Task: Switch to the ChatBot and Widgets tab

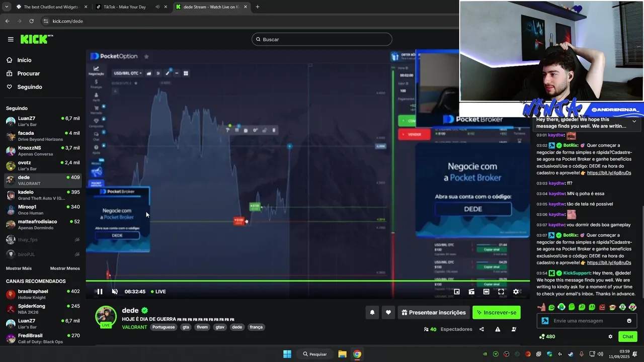Action: [52, 7]
